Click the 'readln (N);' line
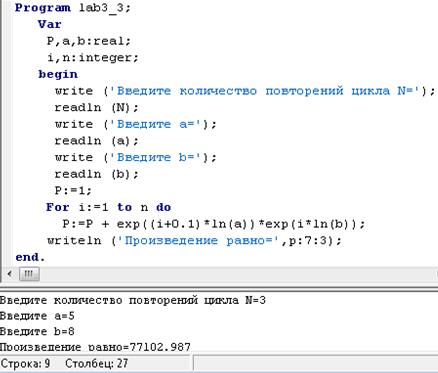The image size is (438, 373). click(x=96, y=107)
